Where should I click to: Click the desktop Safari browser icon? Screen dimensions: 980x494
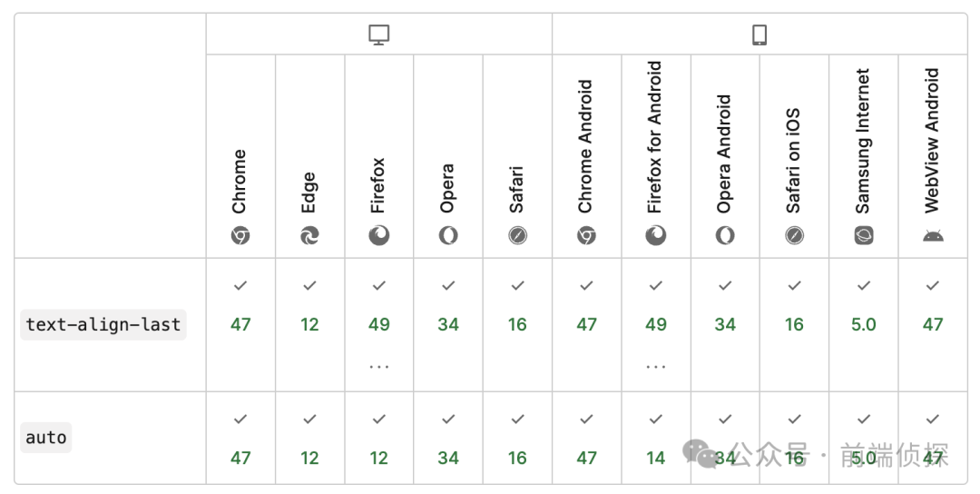point(517,236)
